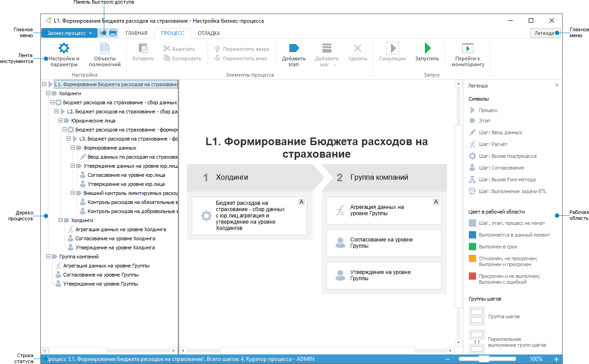Click the zoom-in plus icon in the status bar
This screenshot has width=589, height=364.
point(556,359)
